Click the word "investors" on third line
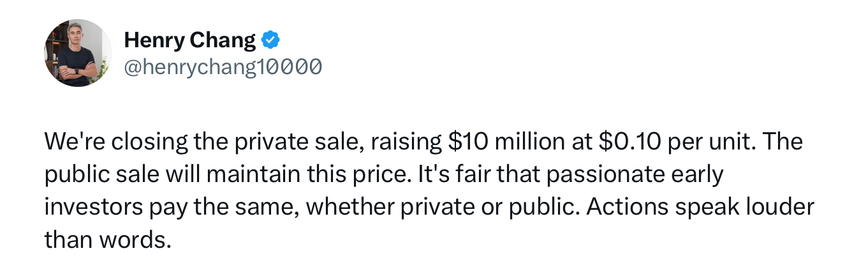Viewport: 868px width, 267px height. pos(93,208)
